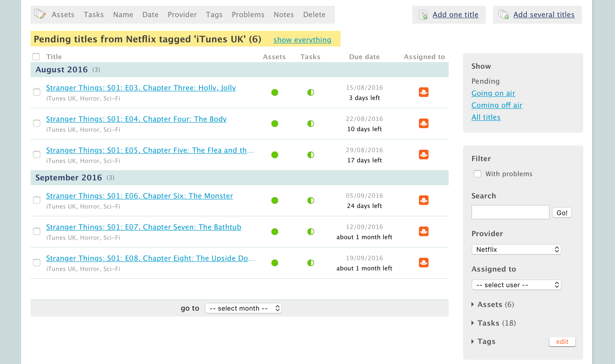
Task: Click the bulk edit pencil icon
Action: pos(40,14)
